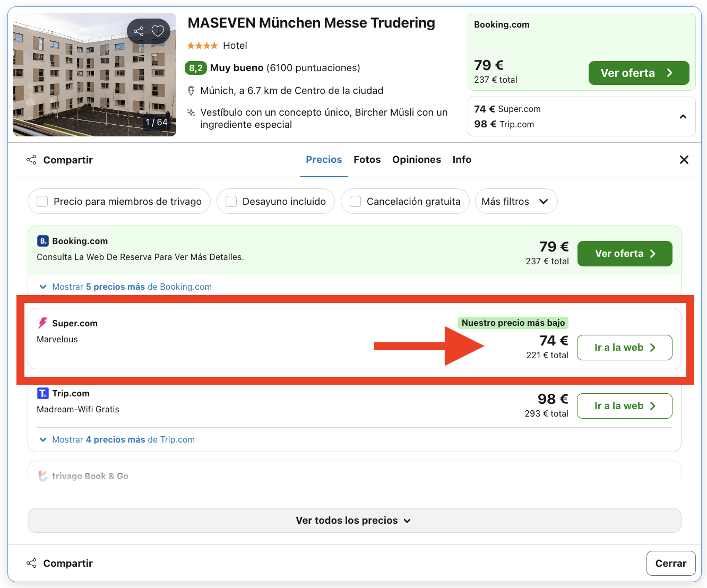This screenshot has height=588, width=707.
Task: Click the share icon above the hotel photo
Action: [x=139, y=31]
